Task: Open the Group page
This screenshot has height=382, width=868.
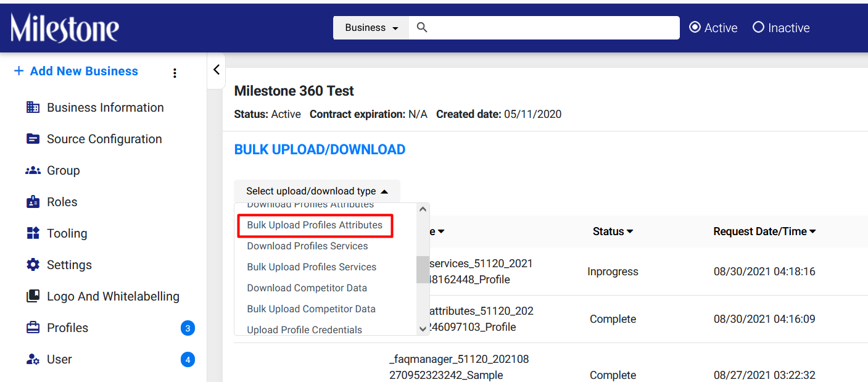Action: click(64, 170)
